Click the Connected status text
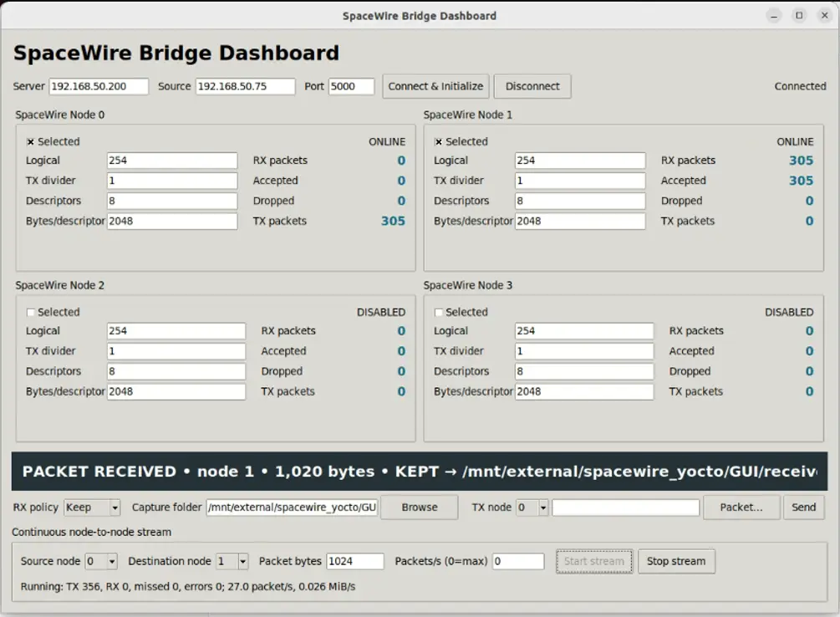840x617 pixels. [x=800, y=86]
